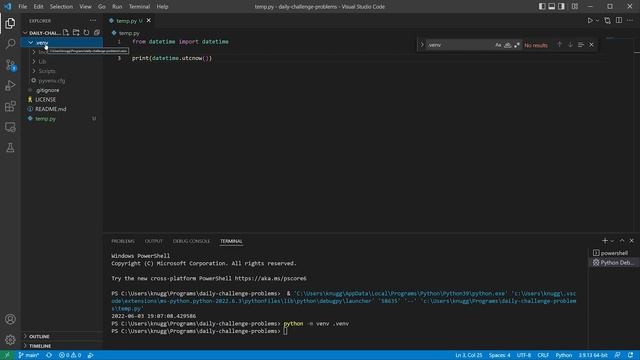Toggle primary side bar visibility
The height and width of the screenshot is (360, 640).
point(542,7)
